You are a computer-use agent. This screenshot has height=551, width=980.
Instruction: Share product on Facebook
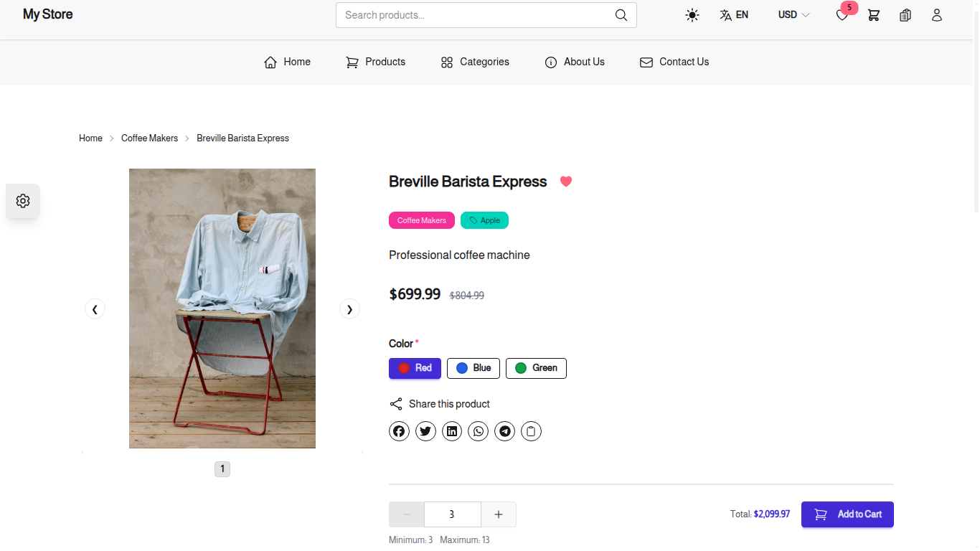(x=399, y=431)
